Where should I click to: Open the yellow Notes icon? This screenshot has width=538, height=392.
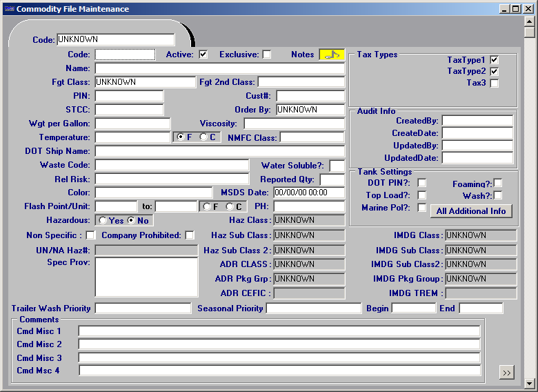pos(331,55)
